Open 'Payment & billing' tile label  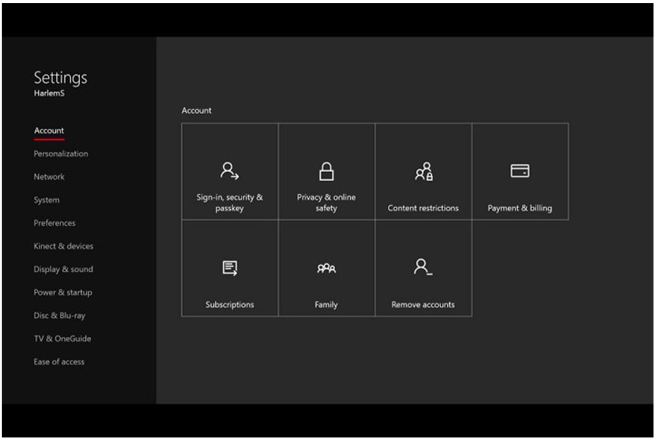point(520,208)
